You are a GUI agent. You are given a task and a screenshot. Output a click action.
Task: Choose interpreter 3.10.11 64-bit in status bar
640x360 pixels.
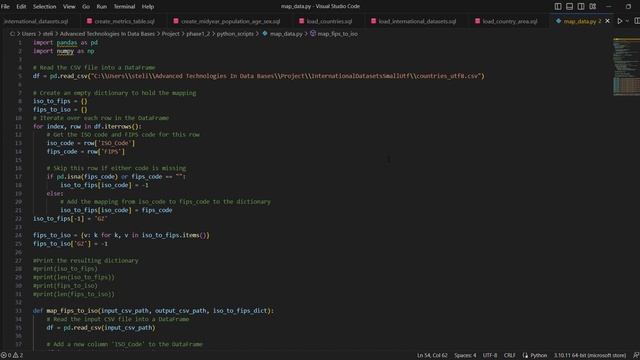coord(590,356)
